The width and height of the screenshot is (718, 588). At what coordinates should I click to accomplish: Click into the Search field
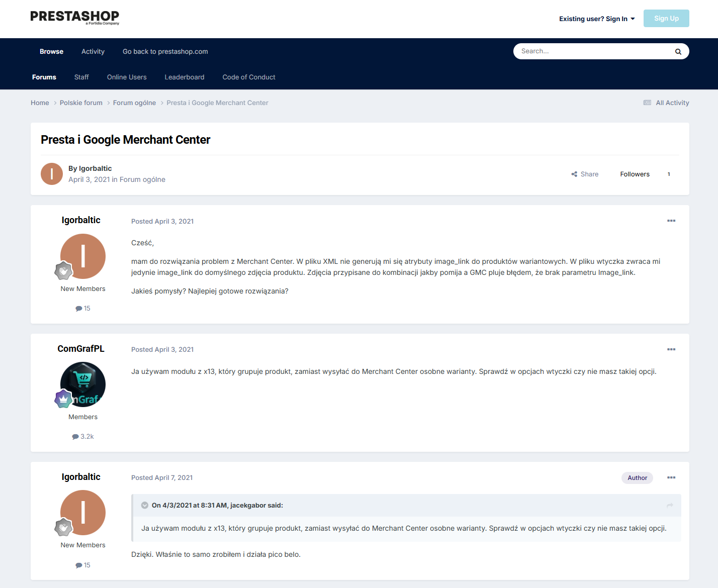pos(593,51)
